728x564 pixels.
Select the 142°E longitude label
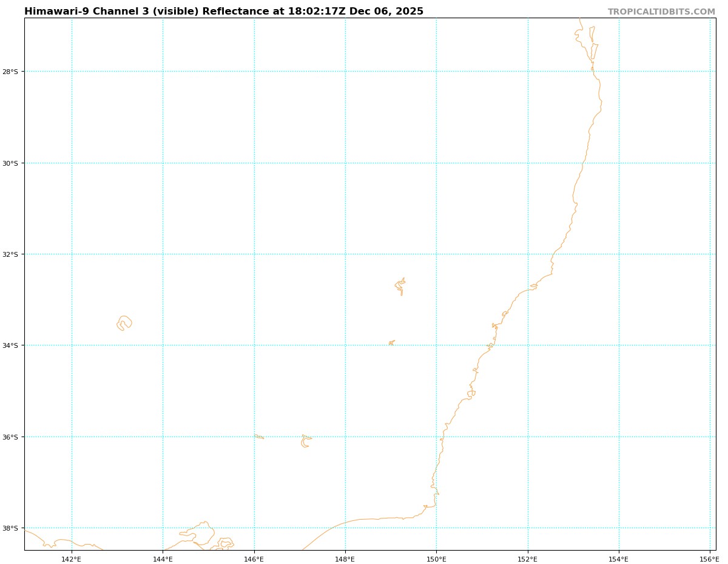pyautogui.click(x=72, y=559)
